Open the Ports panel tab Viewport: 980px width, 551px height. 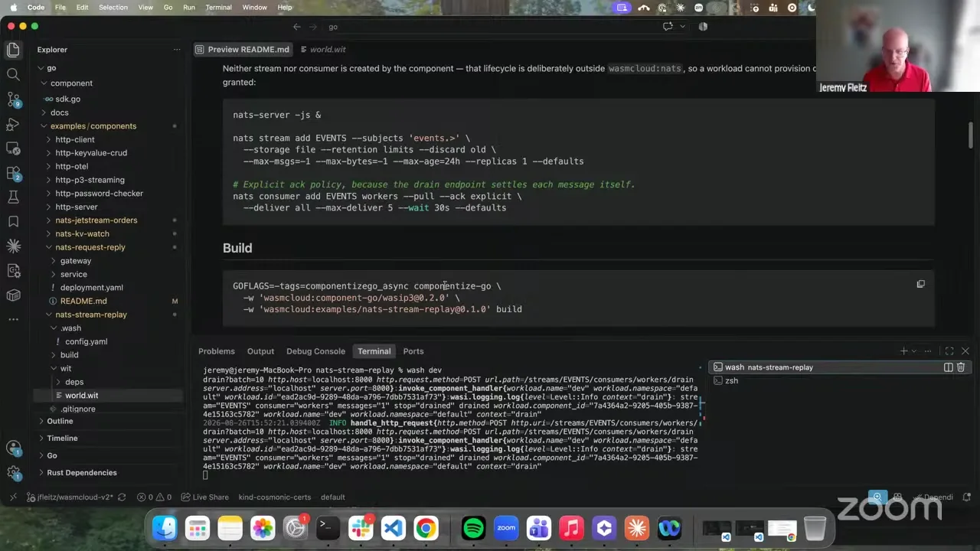click(413, 351)
